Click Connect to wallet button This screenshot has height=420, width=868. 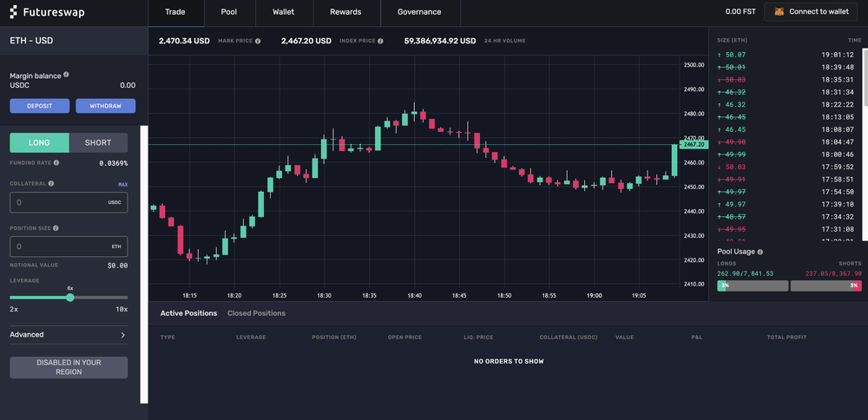click(811, 11)
